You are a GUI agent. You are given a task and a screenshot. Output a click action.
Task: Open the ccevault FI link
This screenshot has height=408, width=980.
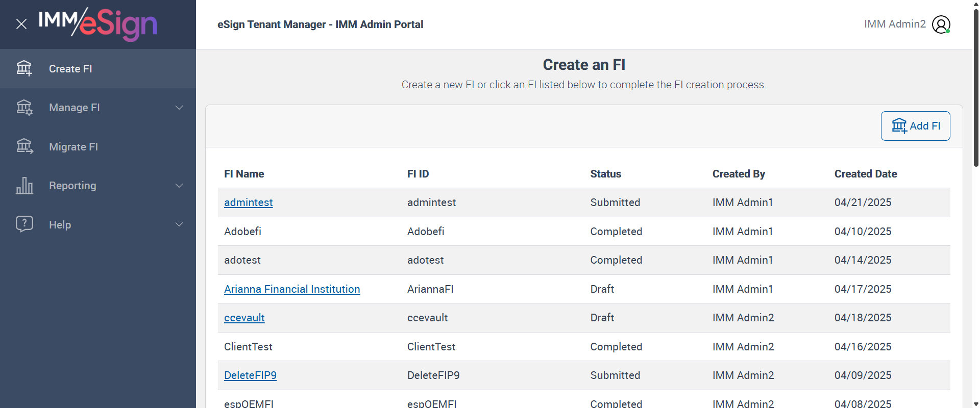point(244,318)
